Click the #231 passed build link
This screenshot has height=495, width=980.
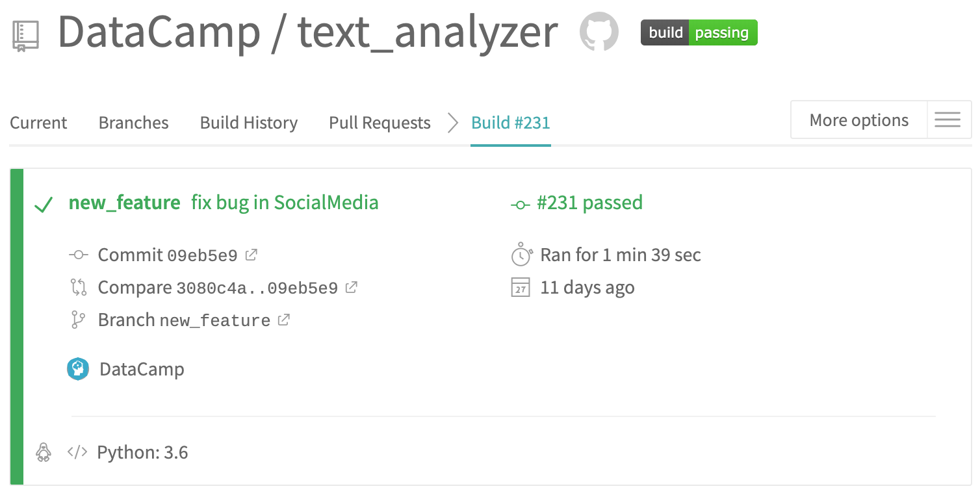pos(589,203)
